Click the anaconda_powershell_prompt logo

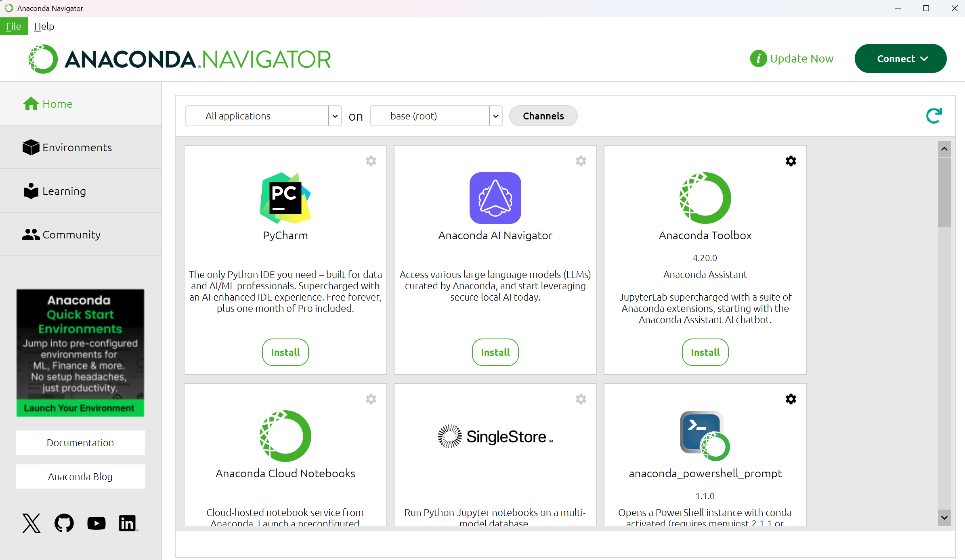pos(705,436)
